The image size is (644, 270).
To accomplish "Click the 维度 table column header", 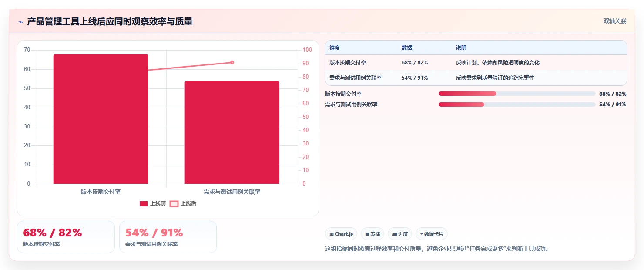I will [335, 48].
